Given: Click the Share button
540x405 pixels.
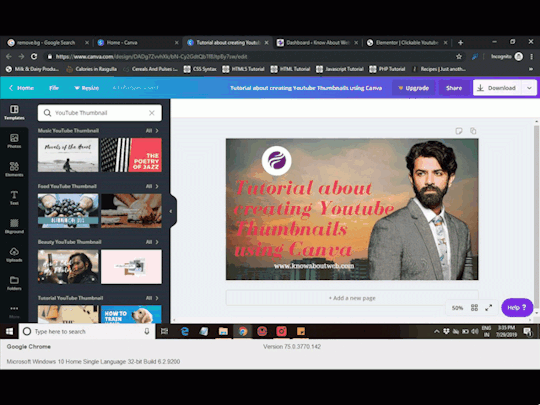Looking at the screenshot, I should [x=454, y=88].
